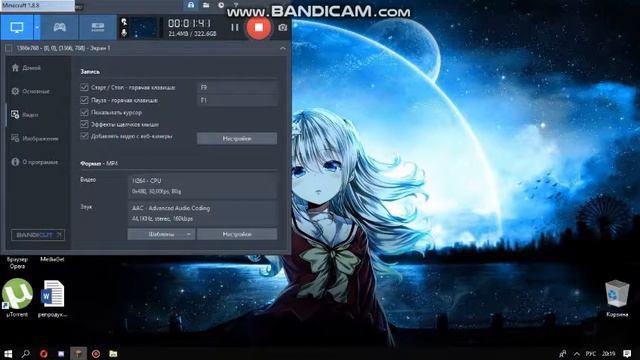Viewport: 640px width, 360px height.
Task: Open the Windows Start menu
Action: coord(8,353)
